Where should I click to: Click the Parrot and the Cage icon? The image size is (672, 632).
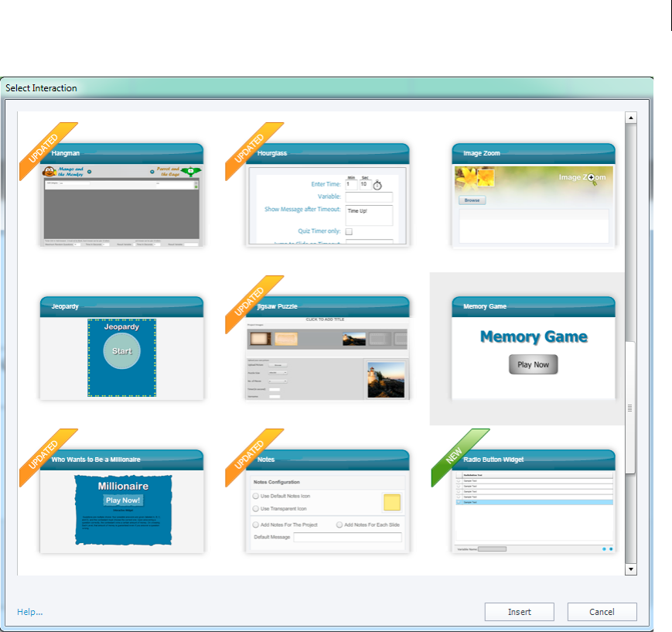[191, 172]
